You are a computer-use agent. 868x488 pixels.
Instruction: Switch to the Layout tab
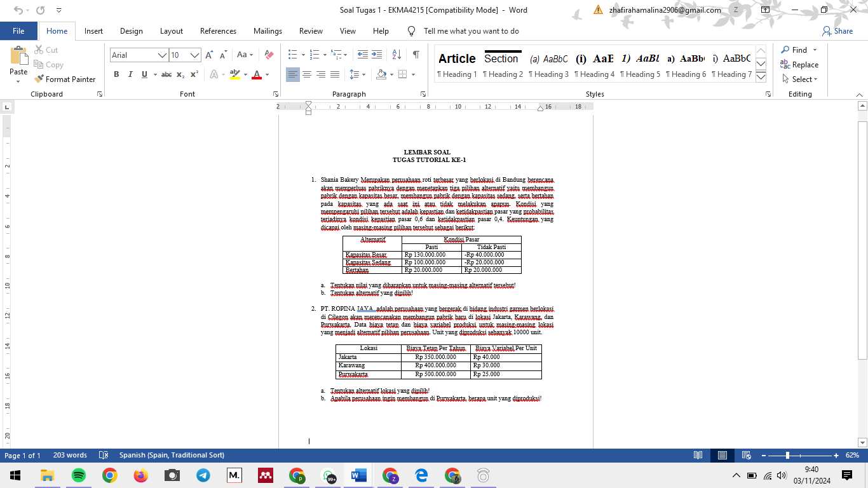pos(172,31)
